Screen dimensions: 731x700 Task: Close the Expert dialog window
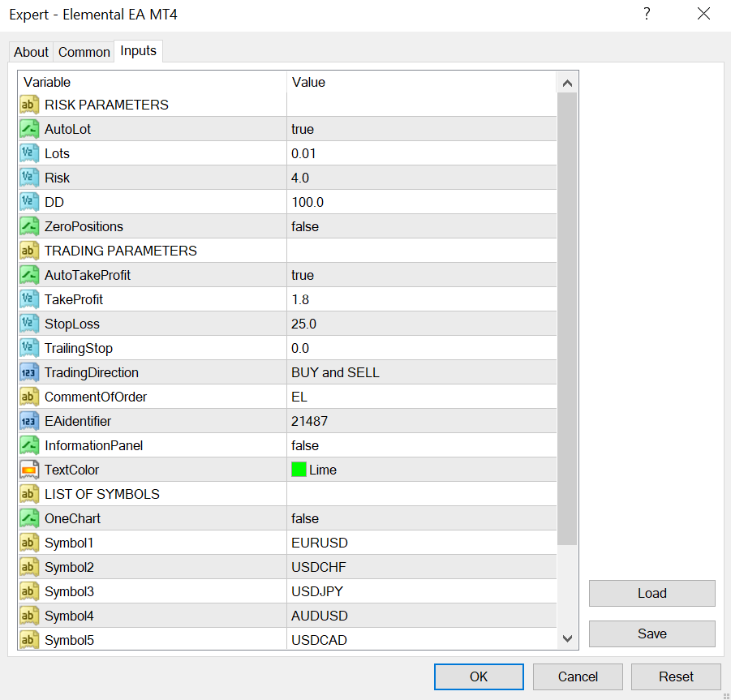click(703, 14)
